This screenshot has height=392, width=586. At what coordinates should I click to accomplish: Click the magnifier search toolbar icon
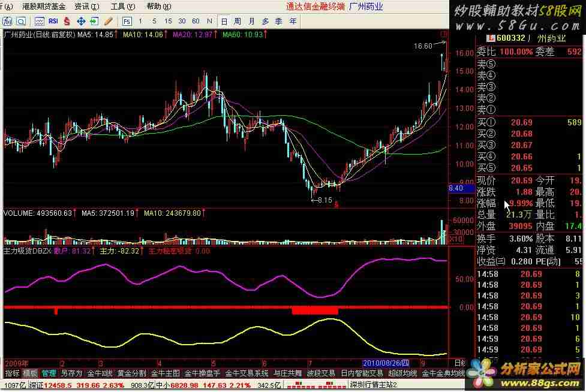[22, 22]
